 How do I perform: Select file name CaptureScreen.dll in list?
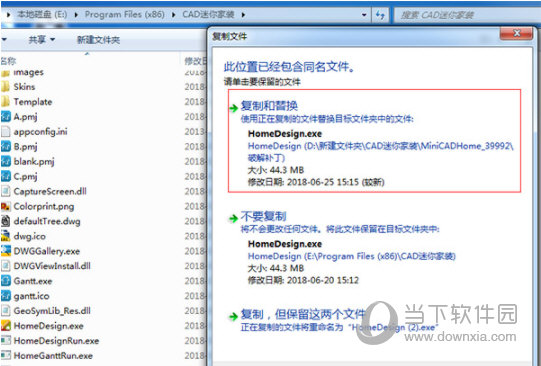[50, 191]
